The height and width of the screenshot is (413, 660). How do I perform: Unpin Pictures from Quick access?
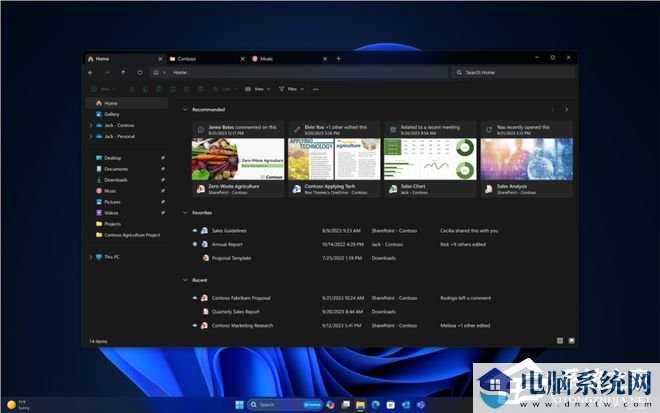click(163, 202)
